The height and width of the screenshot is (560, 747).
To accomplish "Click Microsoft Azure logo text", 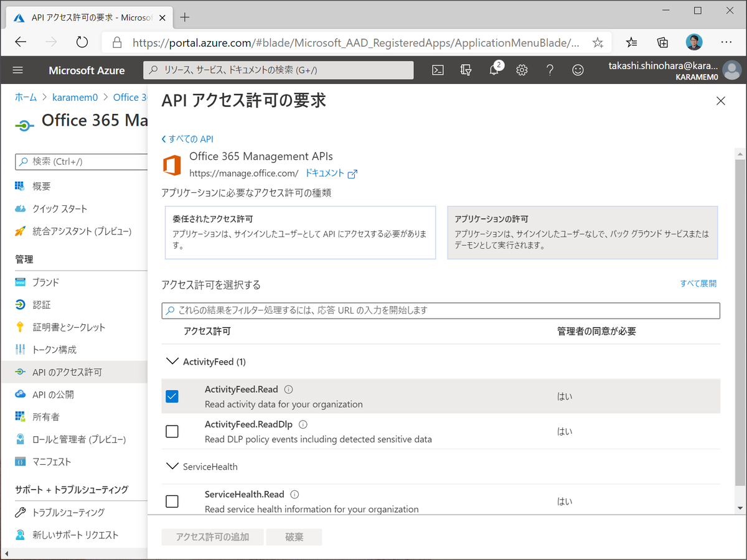I will [87, 70].
